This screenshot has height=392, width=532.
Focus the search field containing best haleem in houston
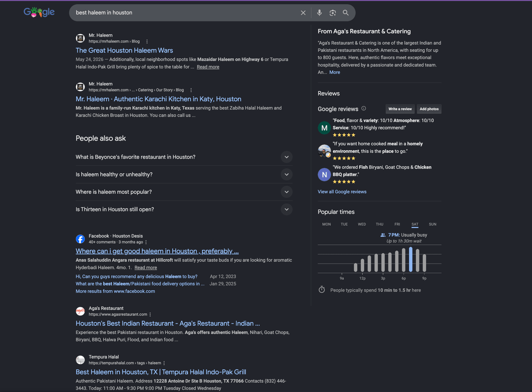point(184,13)
